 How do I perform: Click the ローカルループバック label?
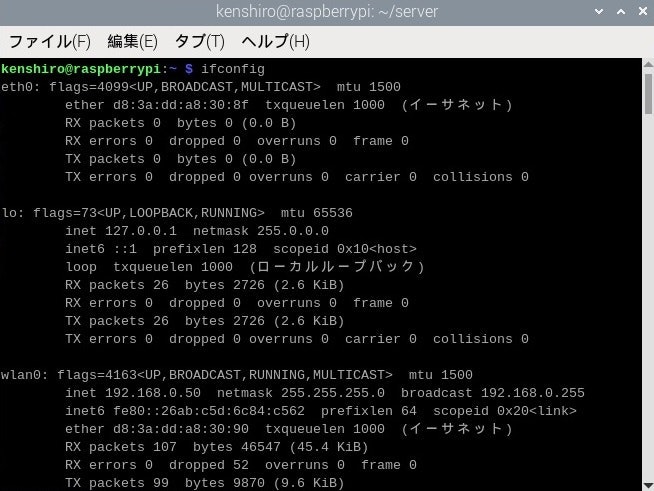pos(337,267)
